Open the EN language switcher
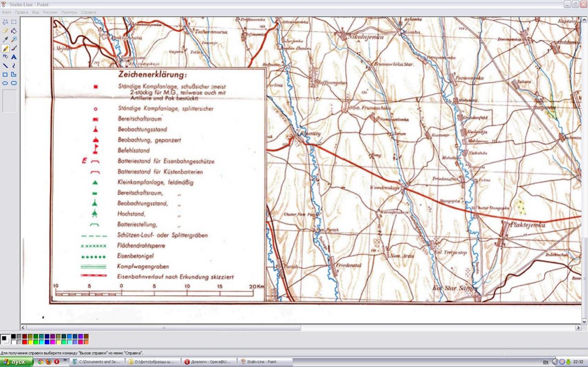This screenshot has height=367, width=588. [x=546, y=362]
